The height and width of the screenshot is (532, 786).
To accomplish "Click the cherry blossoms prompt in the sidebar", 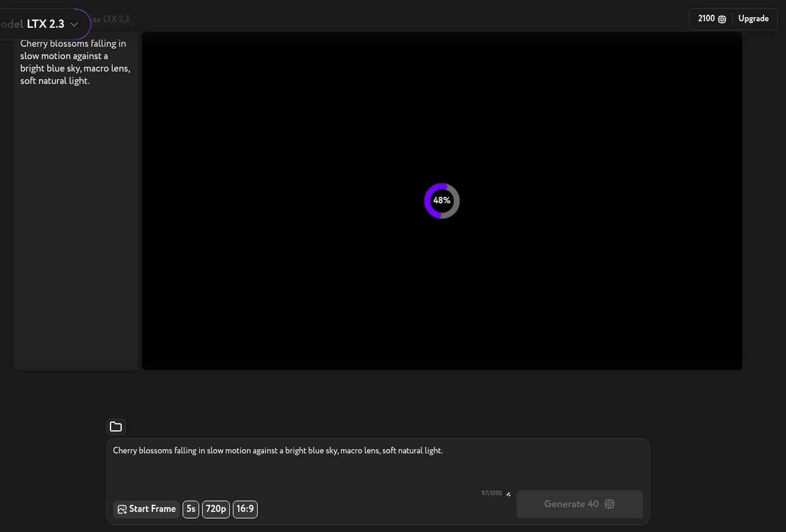I will coord(75,62).
